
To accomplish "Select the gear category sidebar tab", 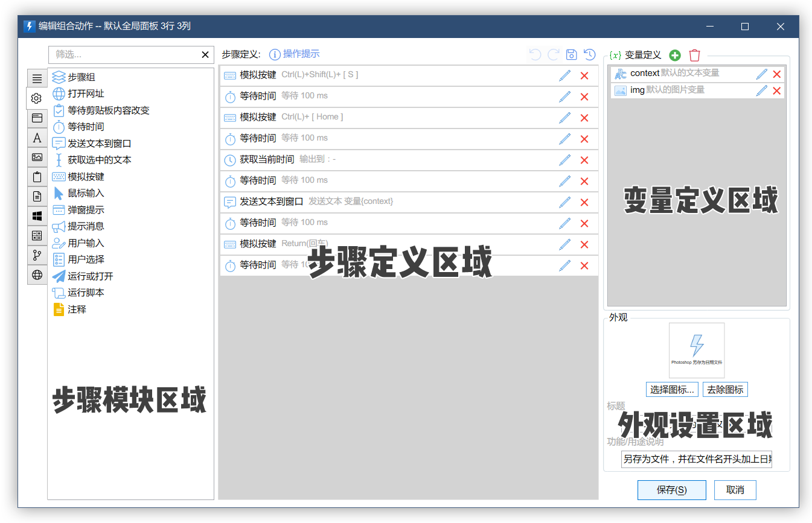I will (x=37, y=98).
